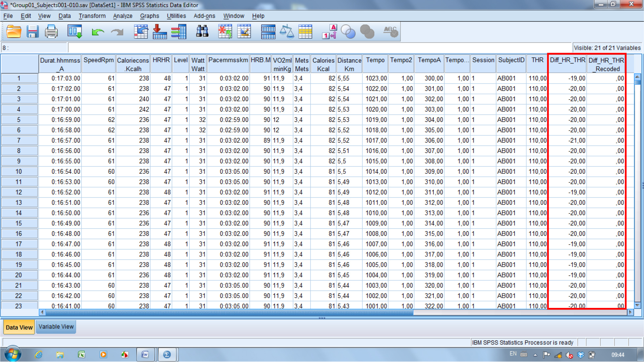The width and height of the screenshot is (644, 362).
Task: Click the vertical scrollbar down arrow
Action: point(637,305)
